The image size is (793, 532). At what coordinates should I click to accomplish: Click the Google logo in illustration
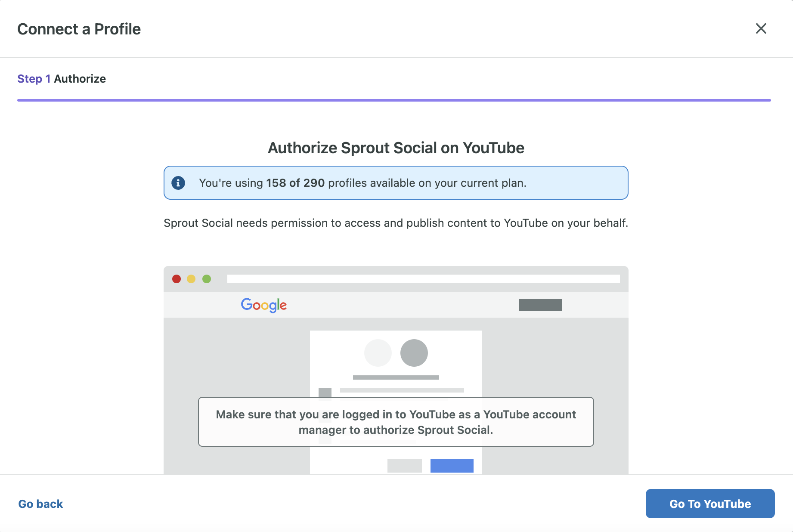264,305
